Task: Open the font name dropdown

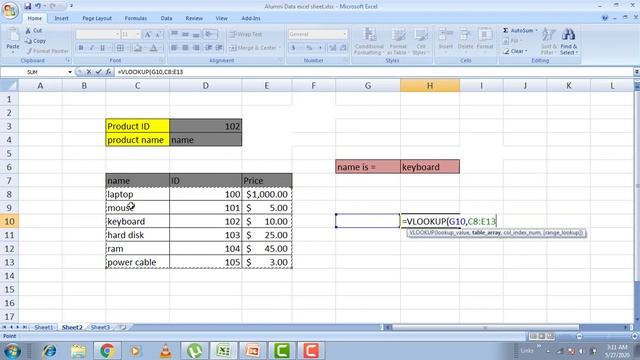Action: 117,34
